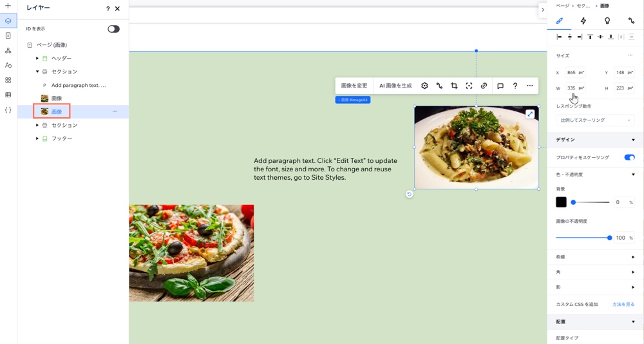Select the ページ (画像) tree row

73,45
